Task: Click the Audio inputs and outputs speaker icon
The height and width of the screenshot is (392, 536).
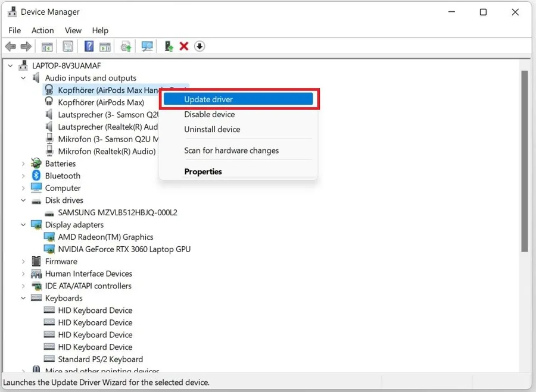Action: click(x=36, y=77)
